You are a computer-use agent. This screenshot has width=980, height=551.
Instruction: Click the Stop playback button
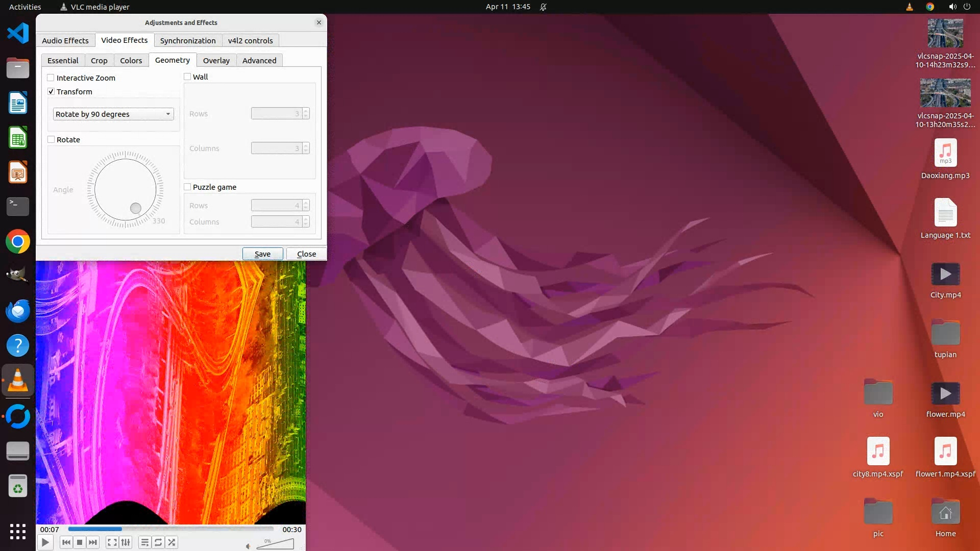pyautogui.click(x=80, y=542)
